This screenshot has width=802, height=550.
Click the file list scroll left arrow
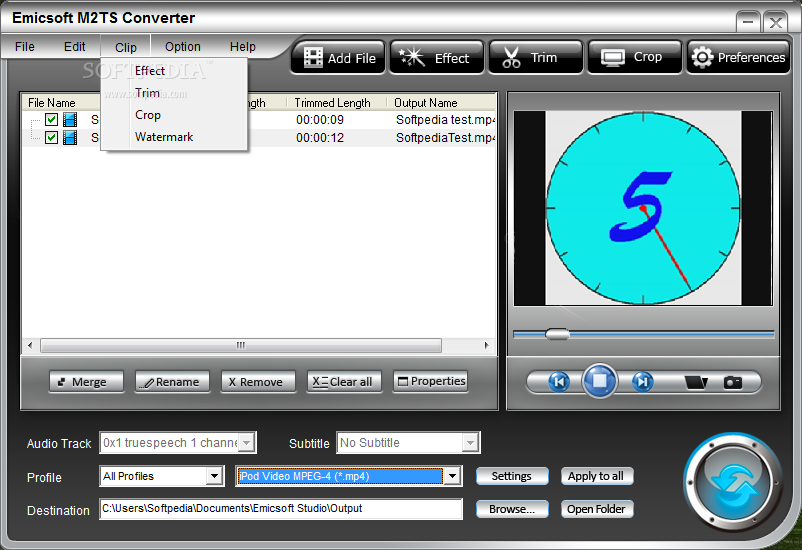[30, 345]
